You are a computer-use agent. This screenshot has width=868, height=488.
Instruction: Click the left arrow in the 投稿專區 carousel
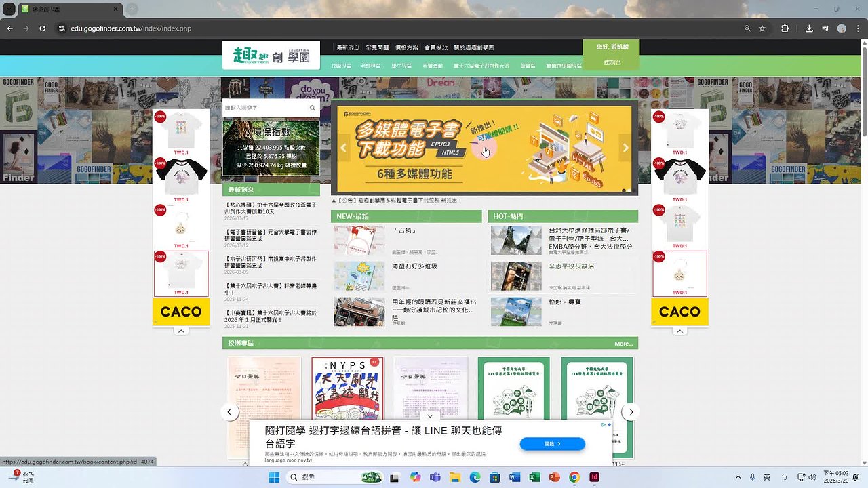click(229, 411)
